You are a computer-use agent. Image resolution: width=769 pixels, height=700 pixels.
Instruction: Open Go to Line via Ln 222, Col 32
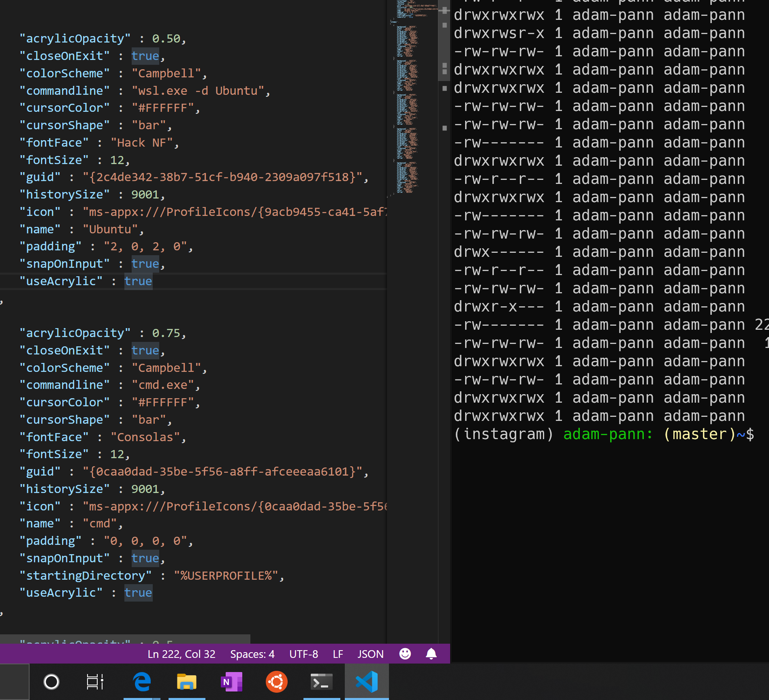[181, 653]
